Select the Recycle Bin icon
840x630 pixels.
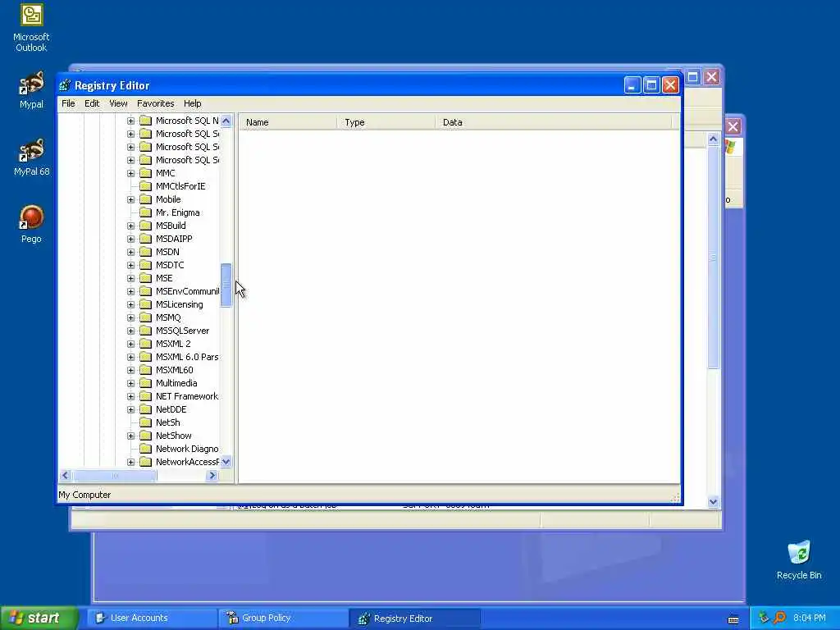click(x=799, y=560)
